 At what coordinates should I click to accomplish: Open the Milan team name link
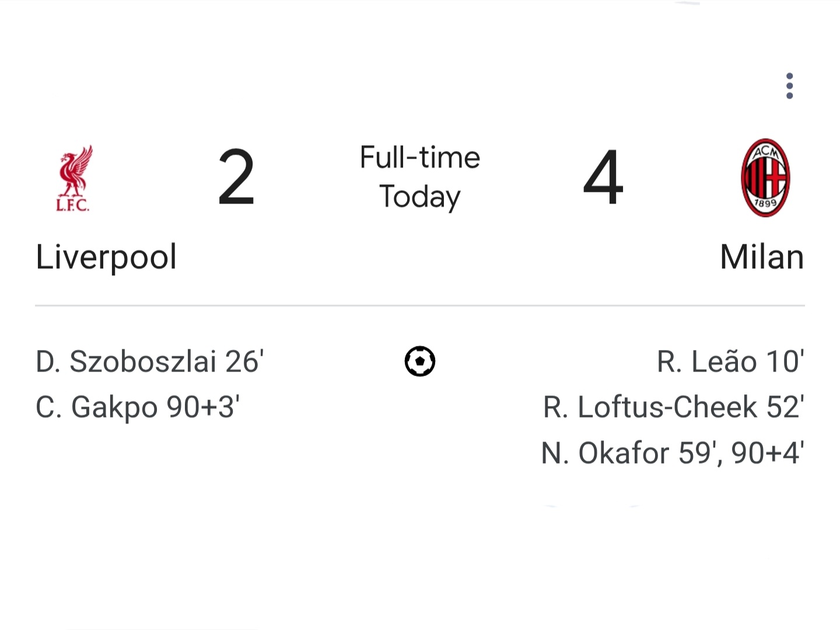[x=762, y=257]
